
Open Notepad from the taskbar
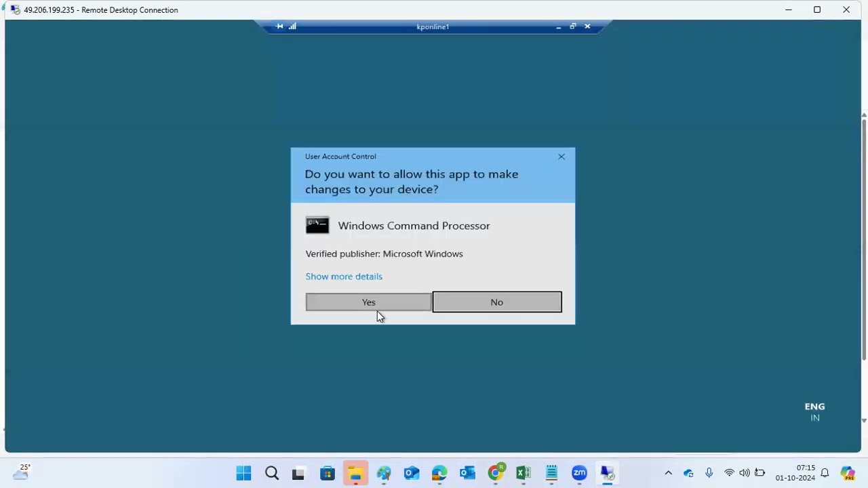click(551, 473)
